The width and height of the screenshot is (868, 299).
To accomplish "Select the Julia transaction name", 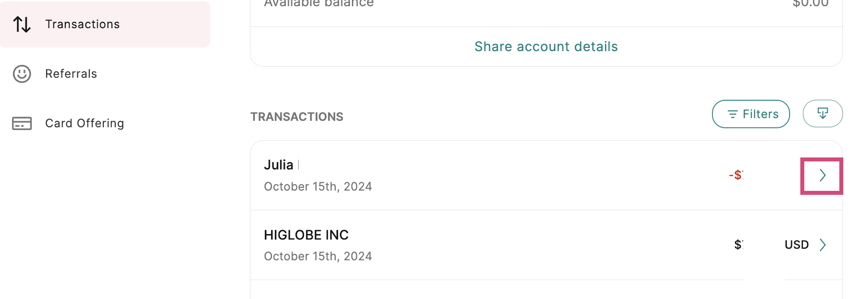I will point(279,165).
